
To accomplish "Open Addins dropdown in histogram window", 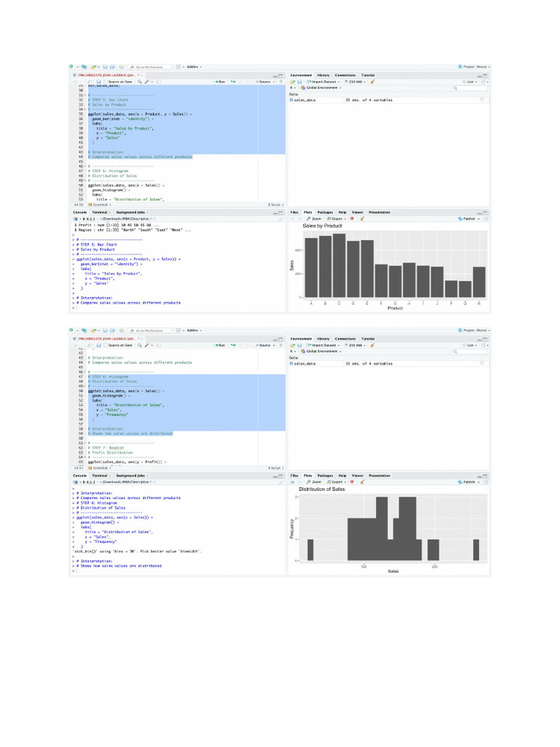I will point(194,330).
